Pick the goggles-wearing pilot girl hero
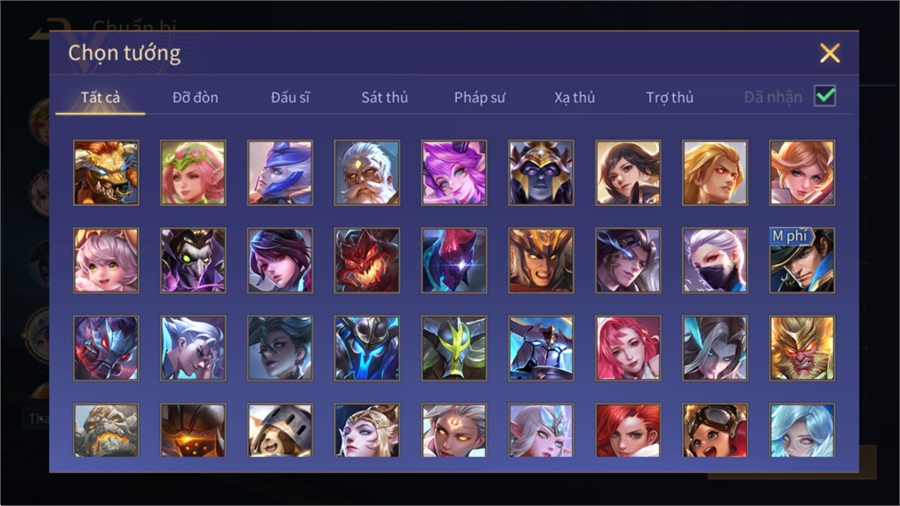This screenshot has width=900, height=506. [715, 430]
